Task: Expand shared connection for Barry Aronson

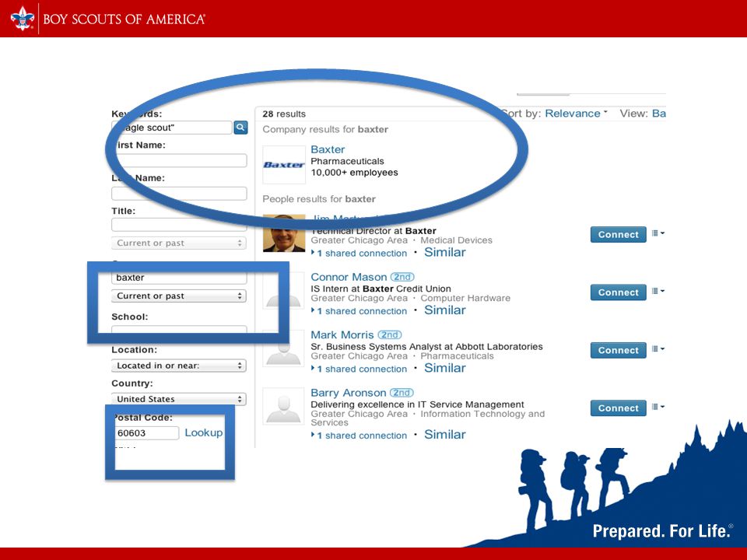Action: pos(359,436)
